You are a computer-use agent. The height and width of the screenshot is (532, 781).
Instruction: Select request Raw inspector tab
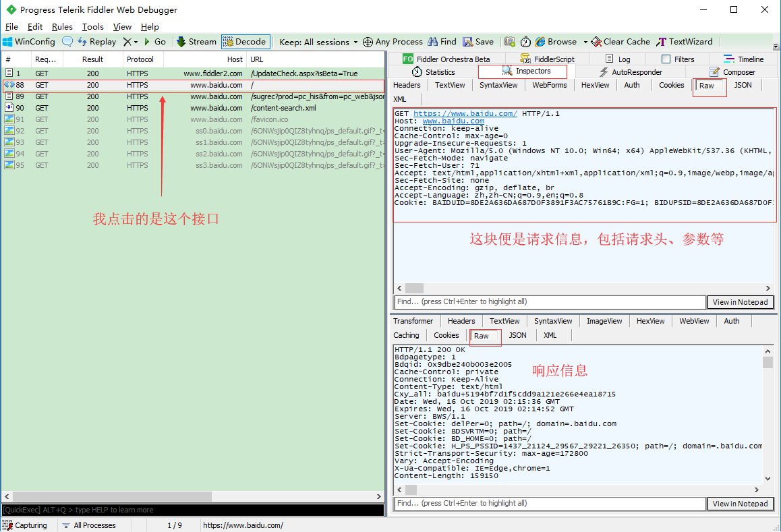pos(706,86)
